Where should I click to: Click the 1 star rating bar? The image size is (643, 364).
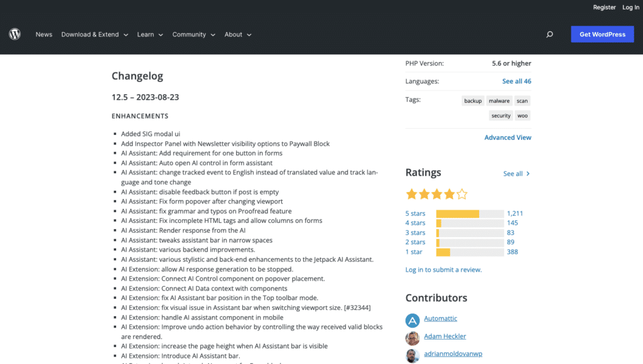[470, 252]
